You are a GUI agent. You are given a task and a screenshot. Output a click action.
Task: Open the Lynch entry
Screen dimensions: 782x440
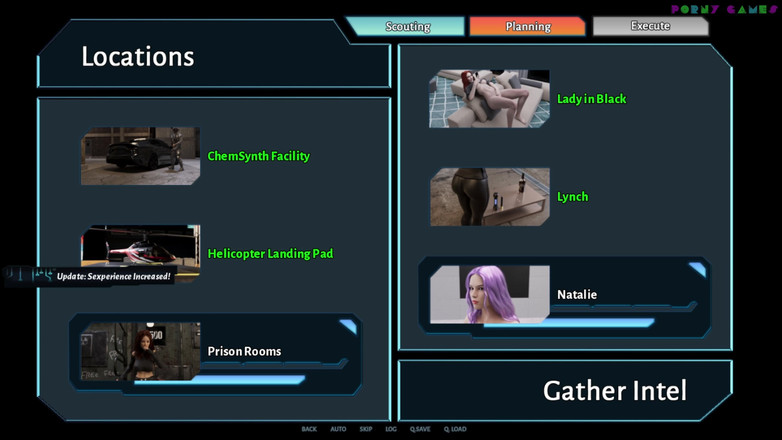(x=573, y=197)
